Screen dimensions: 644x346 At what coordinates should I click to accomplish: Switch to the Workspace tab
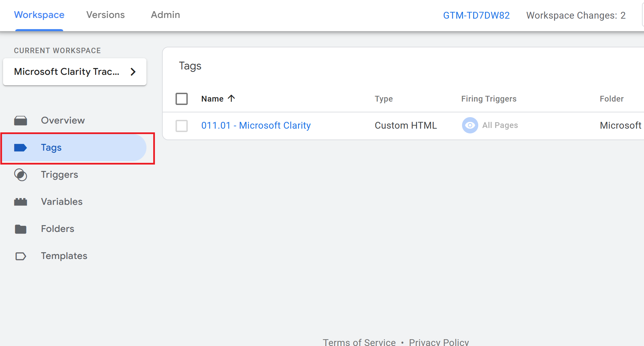coord(39,15)
